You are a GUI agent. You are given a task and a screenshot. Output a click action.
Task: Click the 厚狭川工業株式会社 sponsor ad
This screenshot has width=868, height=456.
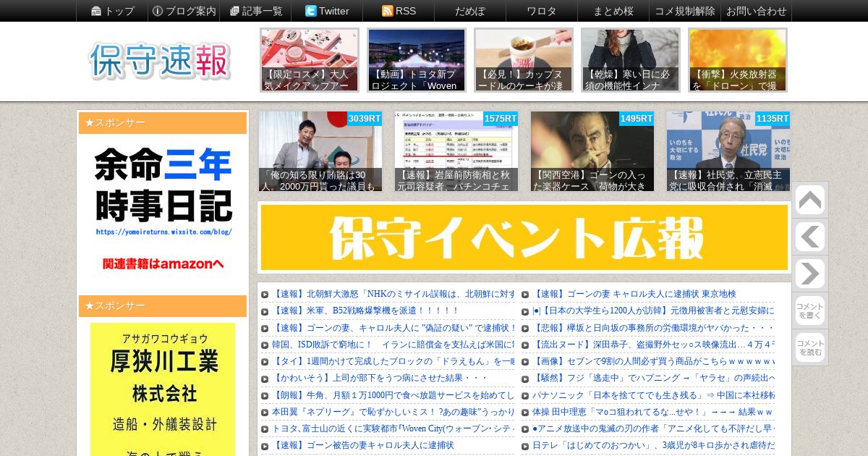pos(163,389)
